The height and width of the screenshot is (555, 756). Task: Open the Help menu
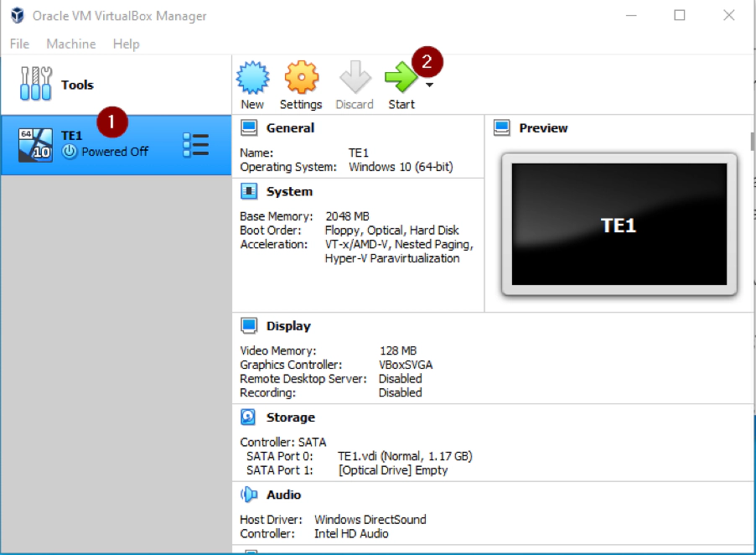[x=126, y=44]
